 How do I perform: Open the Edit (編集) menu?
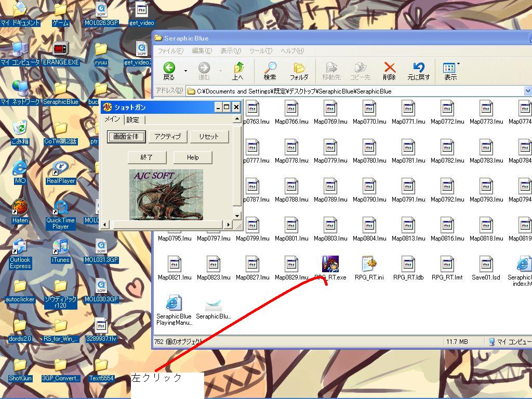(x=202, y=51)
